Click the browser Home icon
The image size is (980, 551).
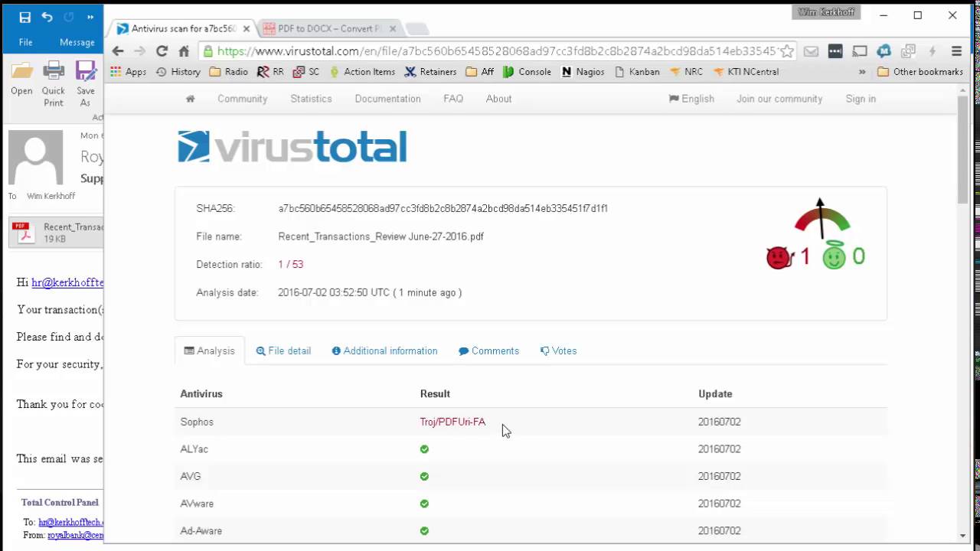184,51
